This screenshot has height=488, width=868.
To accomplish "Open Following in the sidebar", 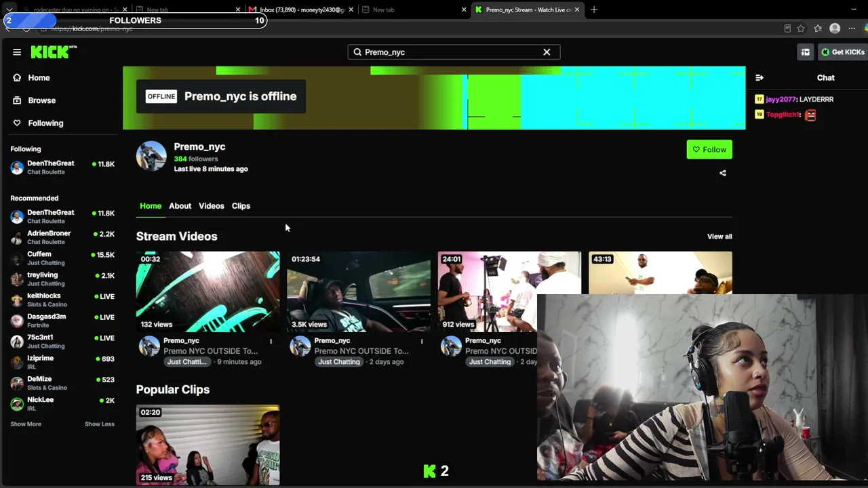I will tap(45, 123).
